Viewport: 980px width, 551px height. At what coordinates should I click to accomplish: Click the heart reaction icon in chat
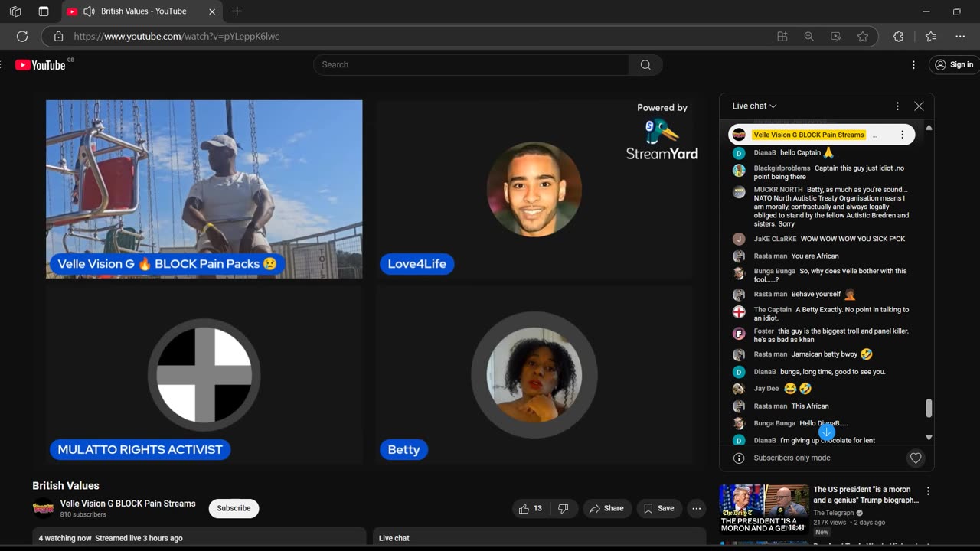click(x=915, y=458)
